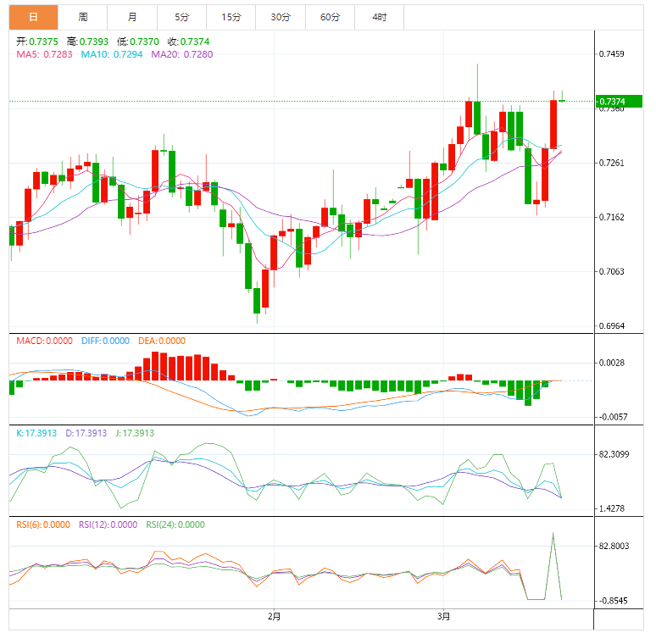Click the closing price 收:0.7374
This screenshot has height=644, width=656.
[189, 42]
